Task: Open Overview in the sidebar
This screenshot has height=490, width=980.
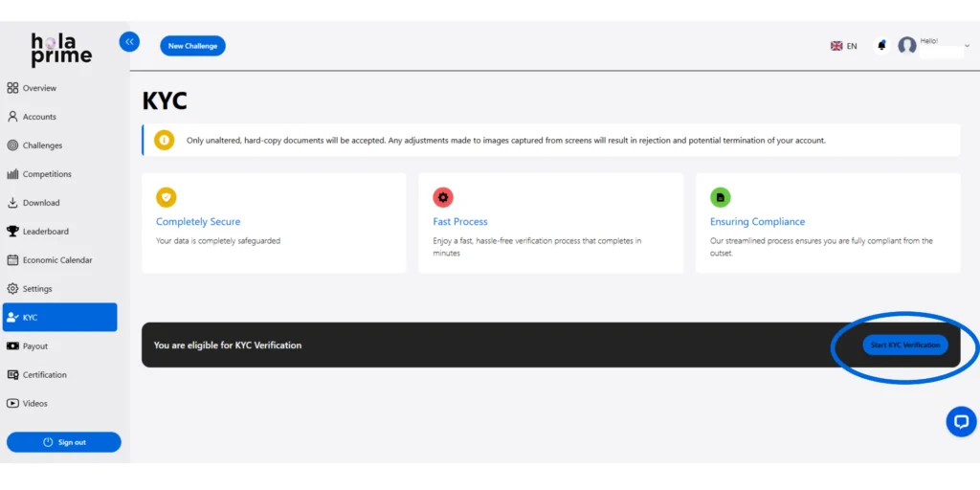Action: pyautogui.click(x=39, y=88)
